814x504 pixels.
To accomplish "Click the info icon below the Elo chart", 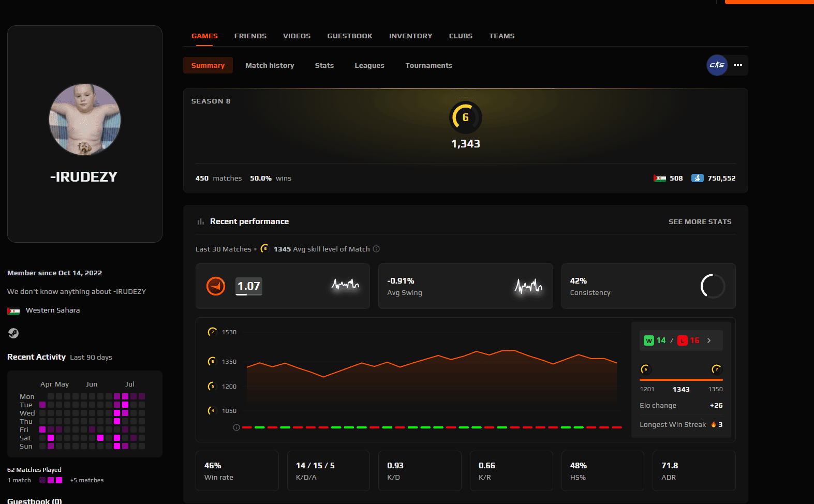I will 236,427.
